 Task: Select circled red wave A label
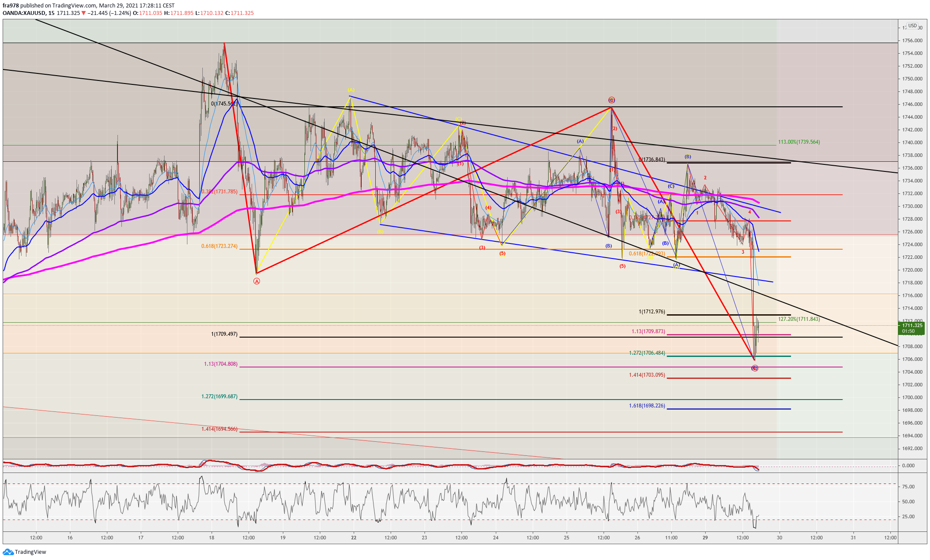[257, 281]
